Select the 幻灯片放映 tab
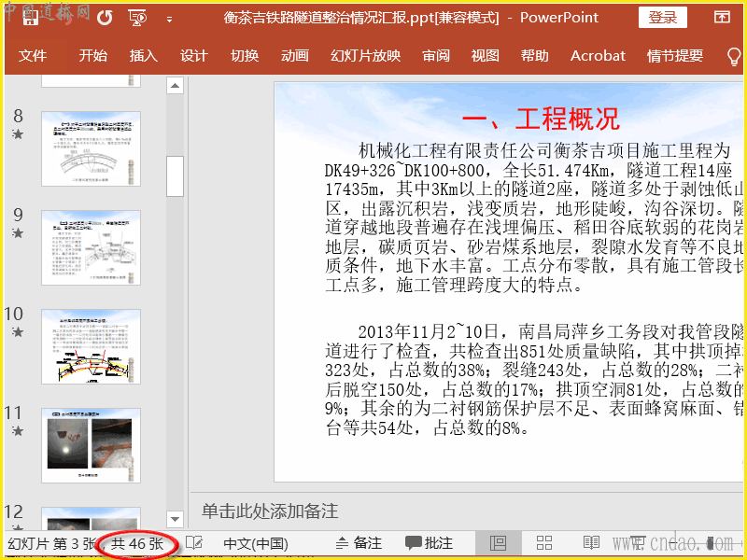Screen dimensions: 747x560 pos(365,56)
